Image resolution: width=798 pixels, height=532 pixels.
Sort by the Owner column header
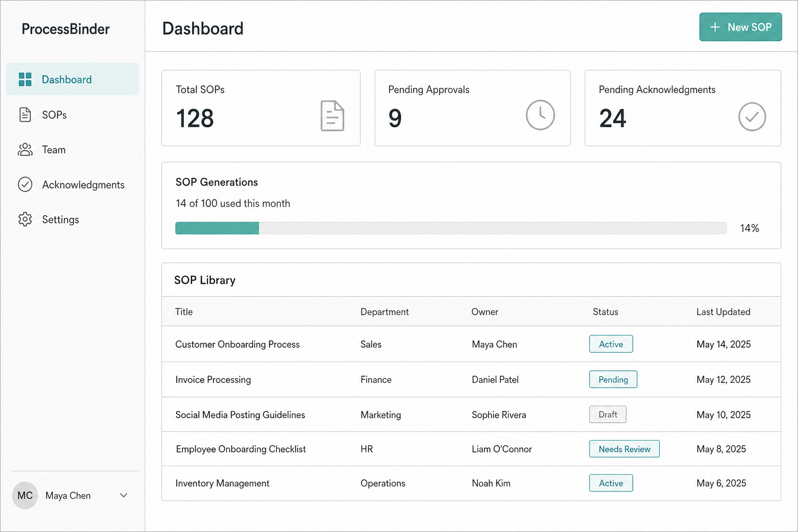coord(485,312)
